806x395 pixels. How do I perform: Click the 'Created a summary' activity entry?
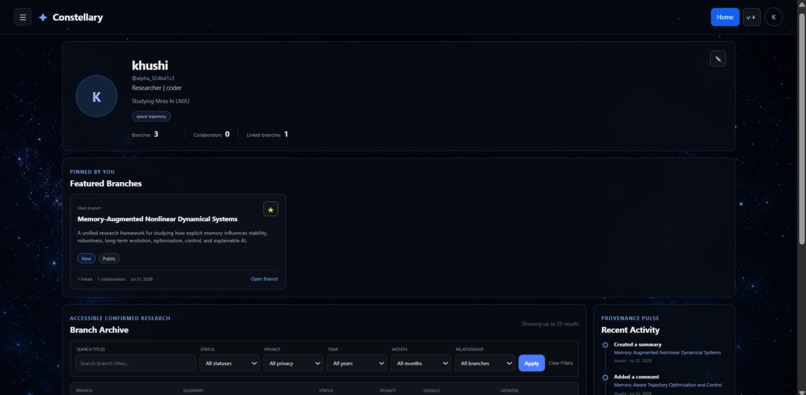[637, 345]
